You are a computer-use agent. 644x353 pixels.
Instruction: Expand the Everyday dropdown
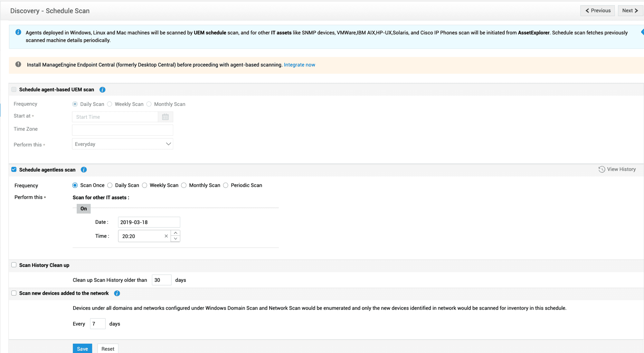pyautogui.click(x=122, y=144)
